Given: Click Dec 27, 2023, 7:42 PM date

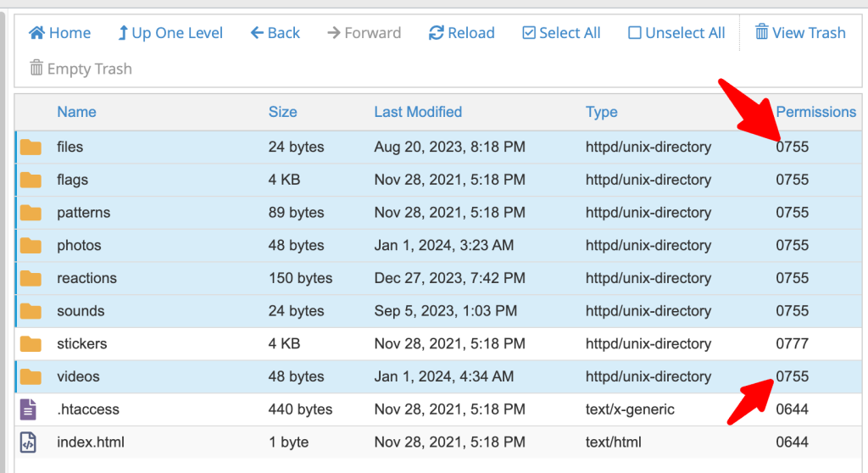Looking at the screenshot, I should 449,277.
